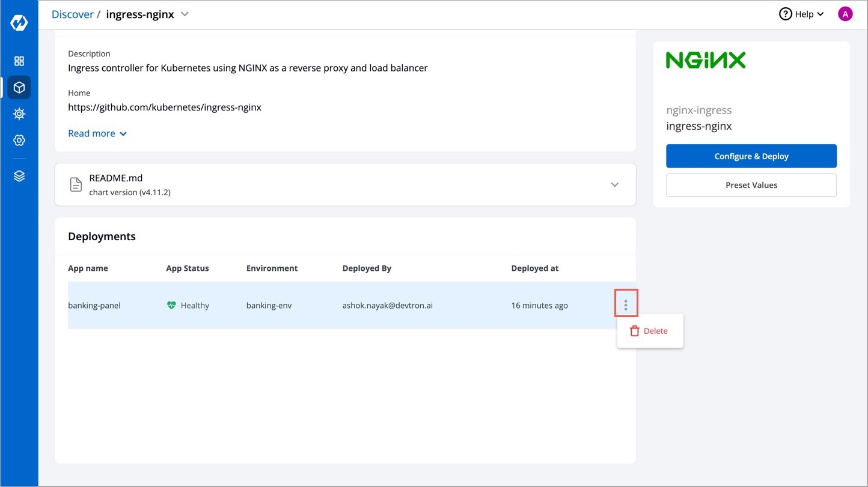Click the Healthy status label

[195, 305]
